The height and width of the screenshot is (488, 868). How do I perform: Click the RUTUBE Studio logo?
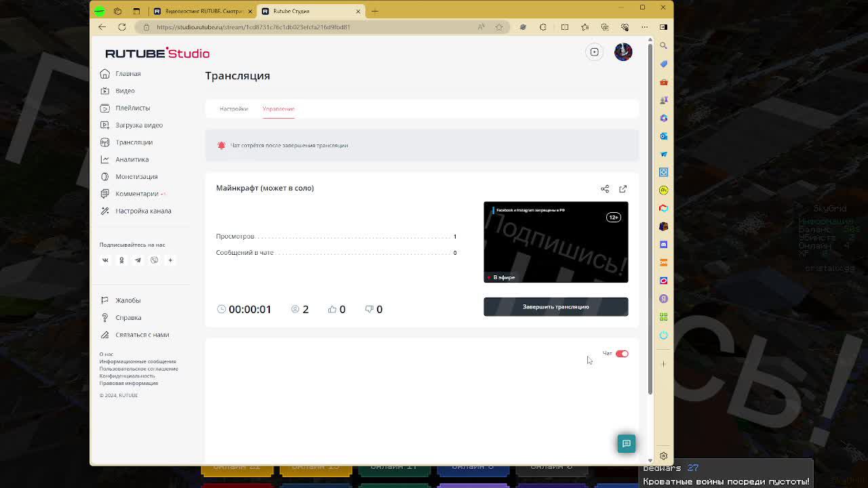157,53
